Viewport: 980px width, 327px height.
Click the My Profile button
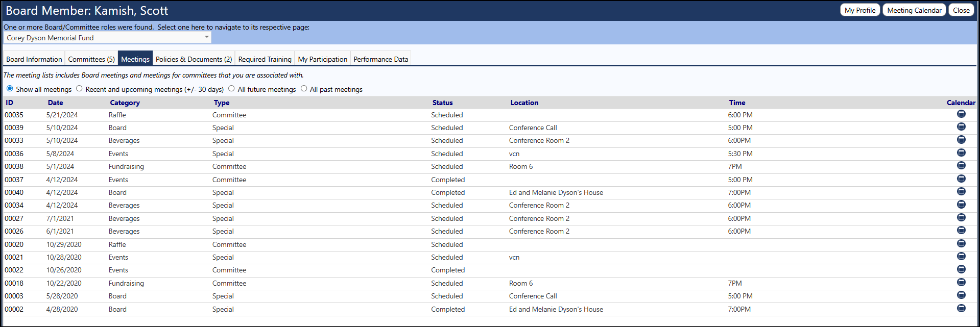point(860,10)
